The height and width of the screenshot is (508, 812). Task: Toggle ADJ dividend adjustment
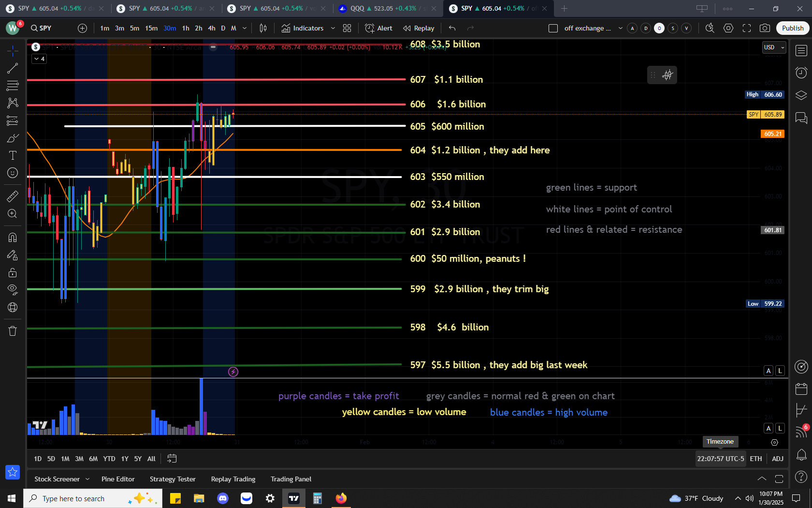pos(778,459)
